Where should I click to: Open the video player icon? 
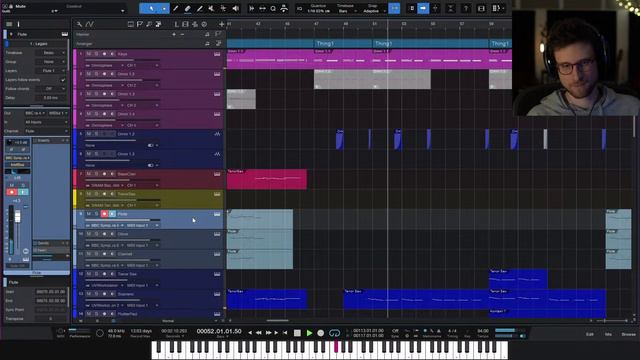pos(481,8)
